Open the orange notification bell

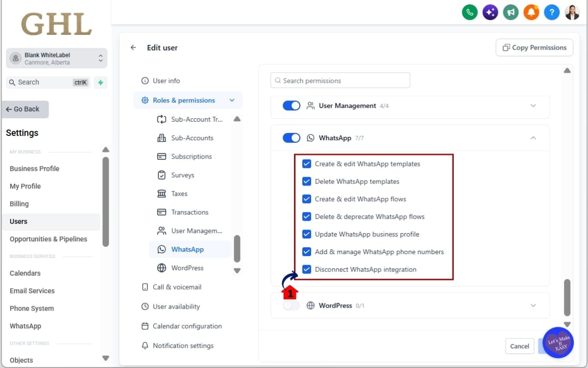click(x=531, y=12)
